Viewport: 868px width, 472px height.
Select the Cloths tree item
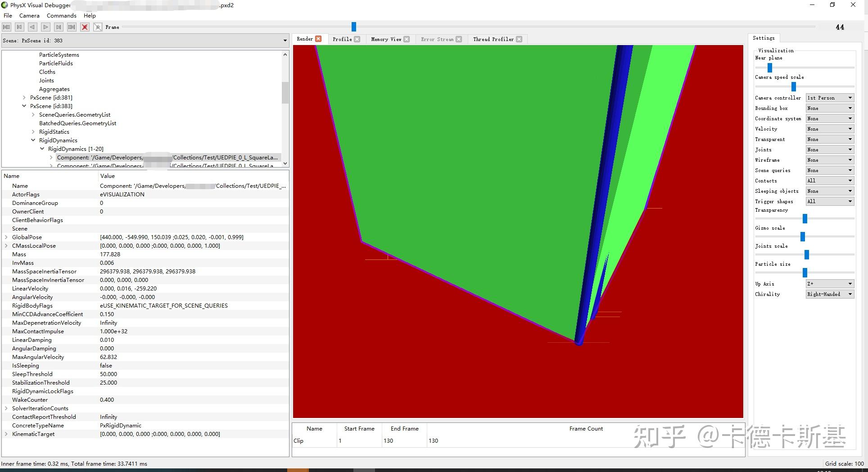(x=47, y=72)
